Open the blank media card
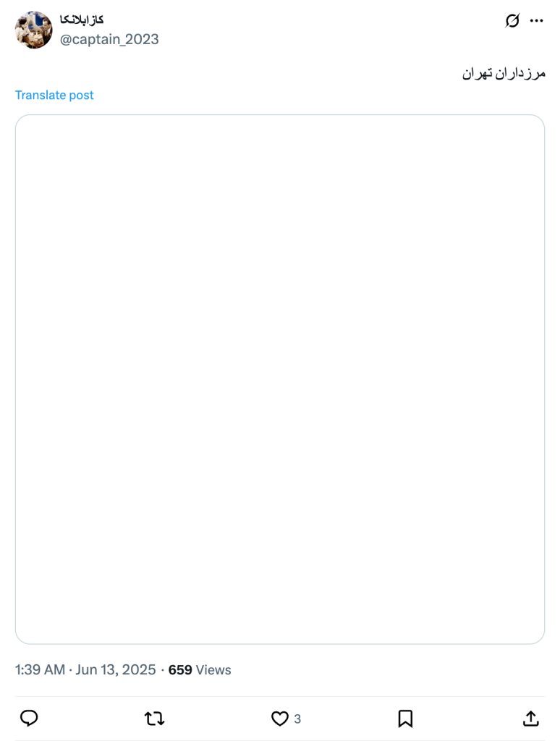 click(x=280, y=379)
